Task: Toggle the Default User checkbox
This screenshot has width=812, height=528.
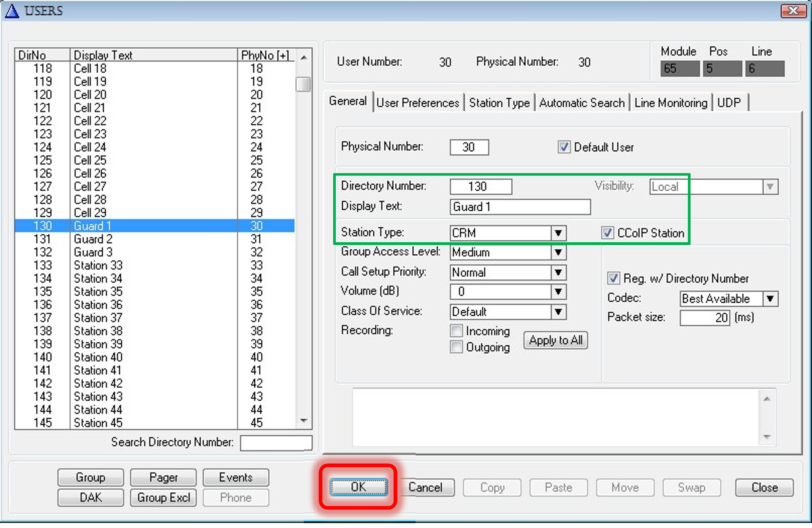Action: (x=564, y=147)
